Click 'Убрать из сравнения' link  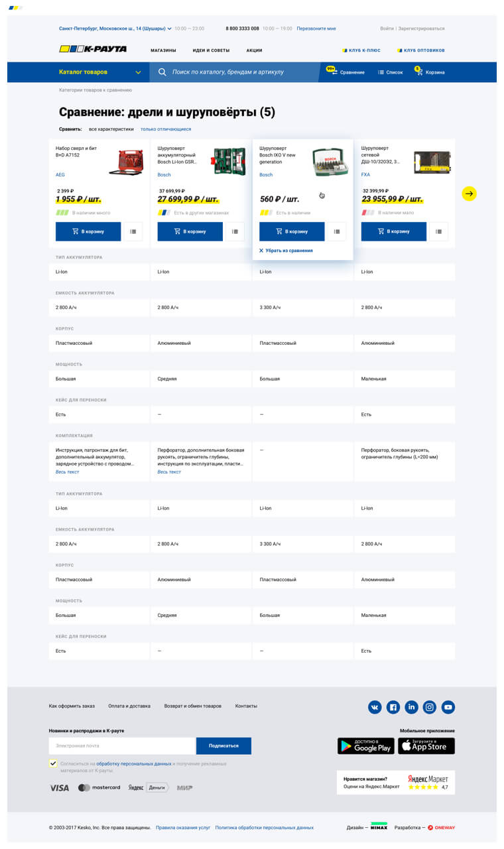286,251
